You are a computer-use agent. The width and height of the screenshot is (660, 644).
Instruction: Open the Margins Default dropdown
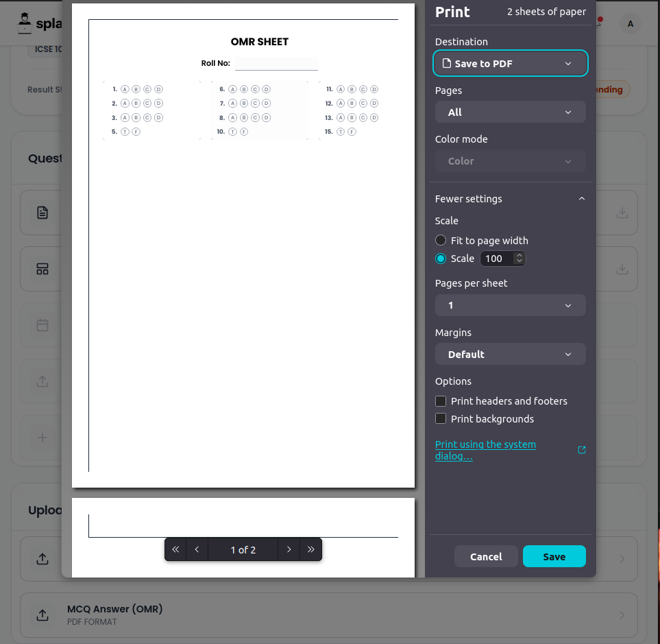[x=510, y=354]
